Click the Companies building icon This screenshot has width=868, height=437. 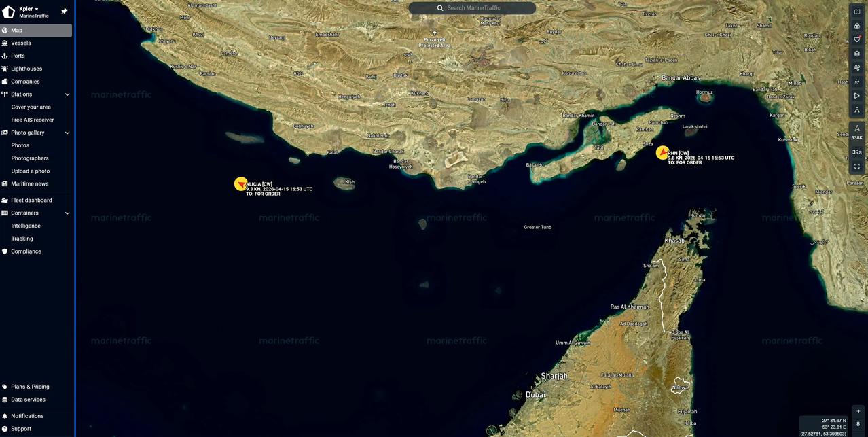coord(5,82)
